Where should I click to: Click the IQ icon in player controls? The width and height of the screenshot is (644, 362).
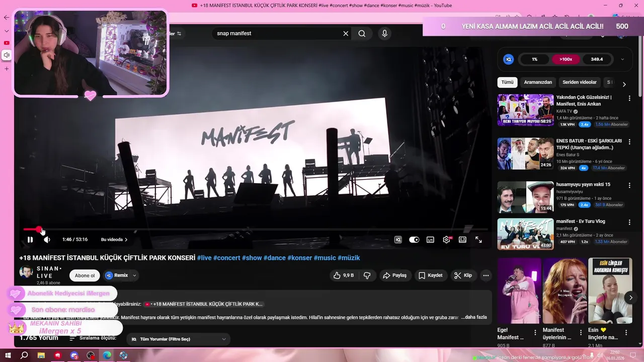tap(398, 240)
